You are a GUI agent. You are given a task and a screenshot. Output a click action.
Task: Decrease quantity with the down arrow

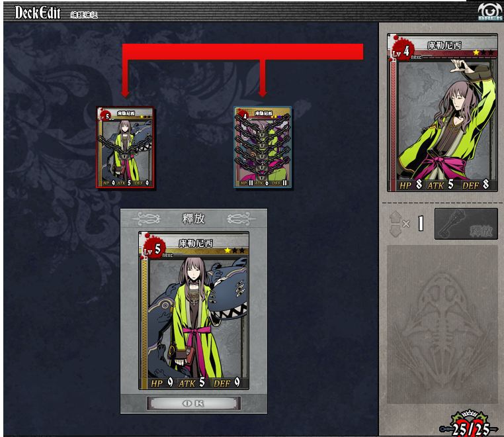pyautogui.click(x=396, y=231)
